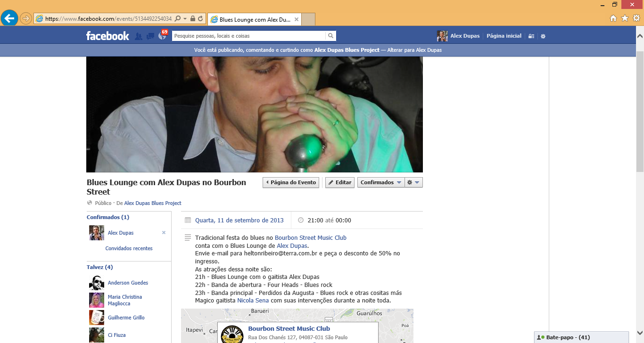
Task: Click the security lock icon in address bar
Action: (x=193, y=19)
